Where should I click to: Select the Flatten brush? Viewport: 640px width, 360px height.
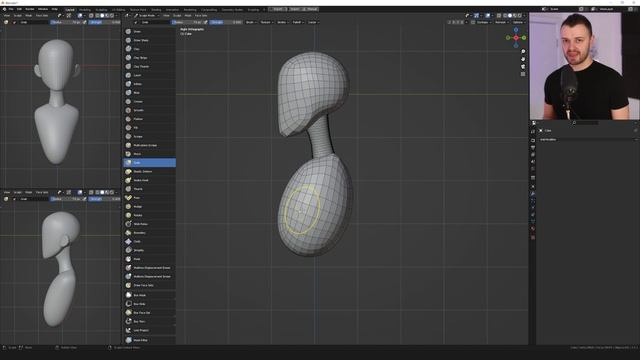coord(149,119)
